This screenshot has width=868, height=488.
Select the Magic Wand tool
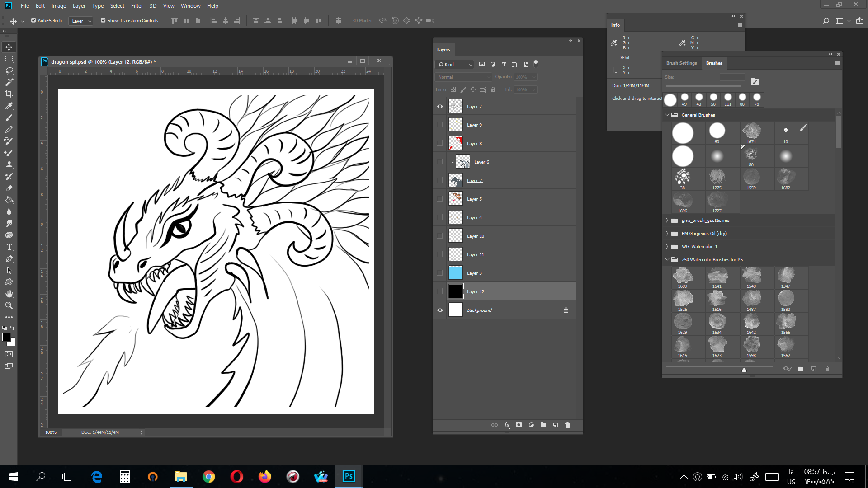(x=9, y=82)
